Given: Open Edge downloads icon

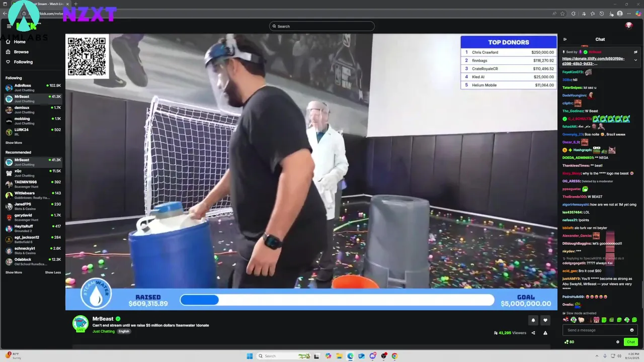Looking at the screenshot, I should [611, 14].
